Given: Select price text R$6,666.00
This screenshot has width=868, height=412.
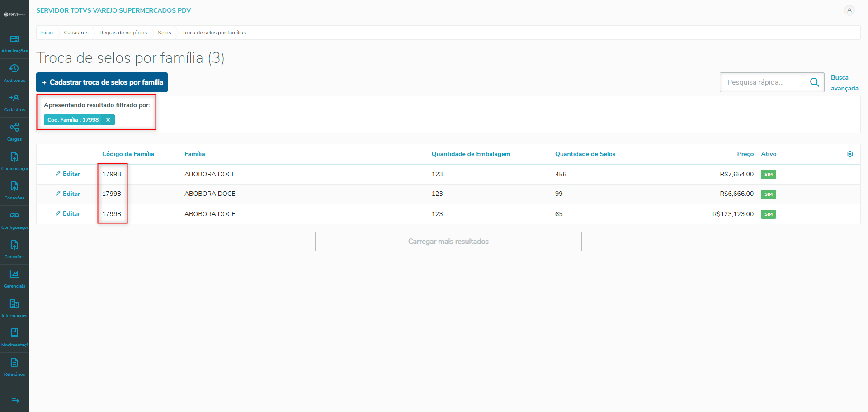Looking at the screenshot, I should (x=737, y=194).
